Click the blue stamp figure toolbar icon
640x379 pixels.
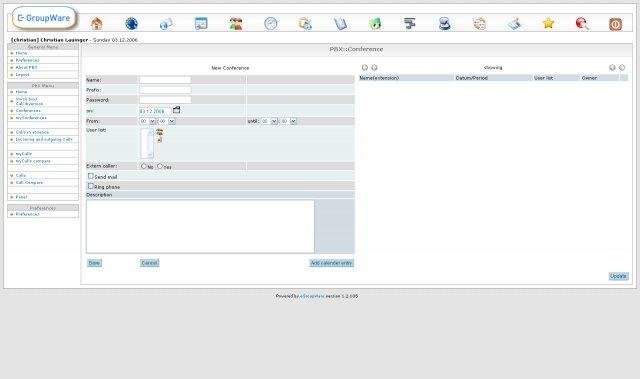point(444,24)
